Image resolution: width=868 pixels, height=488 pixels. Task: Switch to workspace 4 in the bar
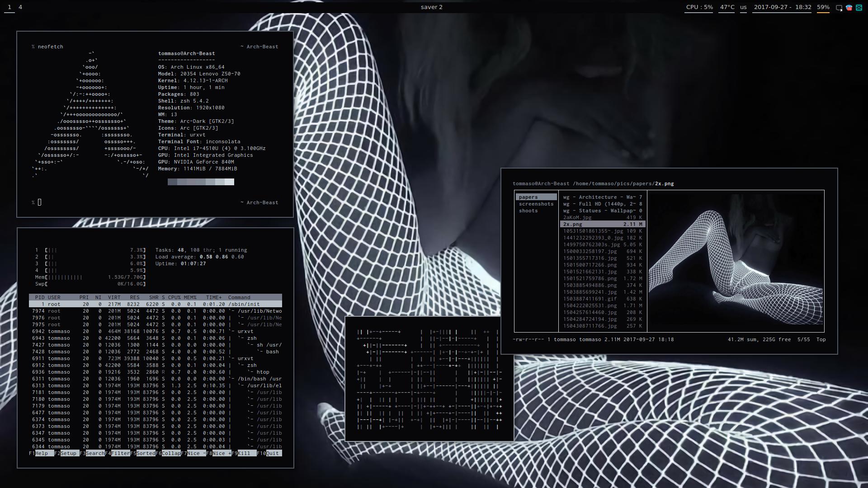click(x=20, y=7)
